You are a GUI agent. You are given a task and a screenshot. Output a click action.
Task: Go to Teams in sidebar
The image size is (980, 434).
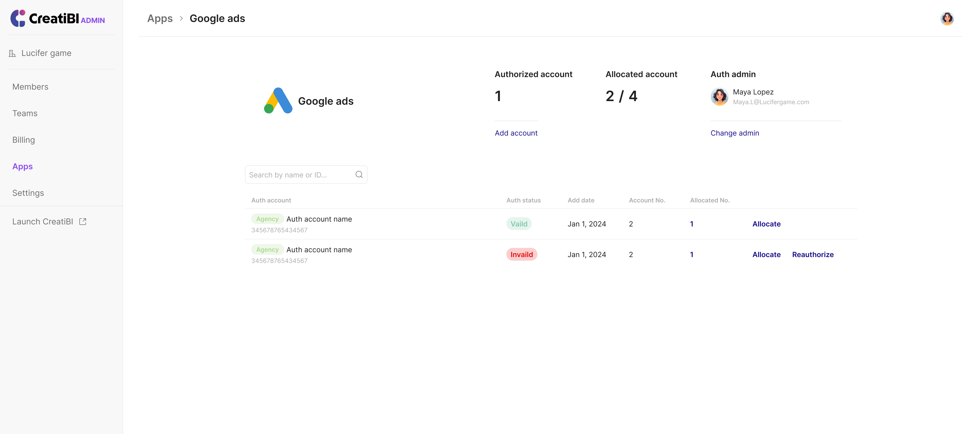[25, 113]
